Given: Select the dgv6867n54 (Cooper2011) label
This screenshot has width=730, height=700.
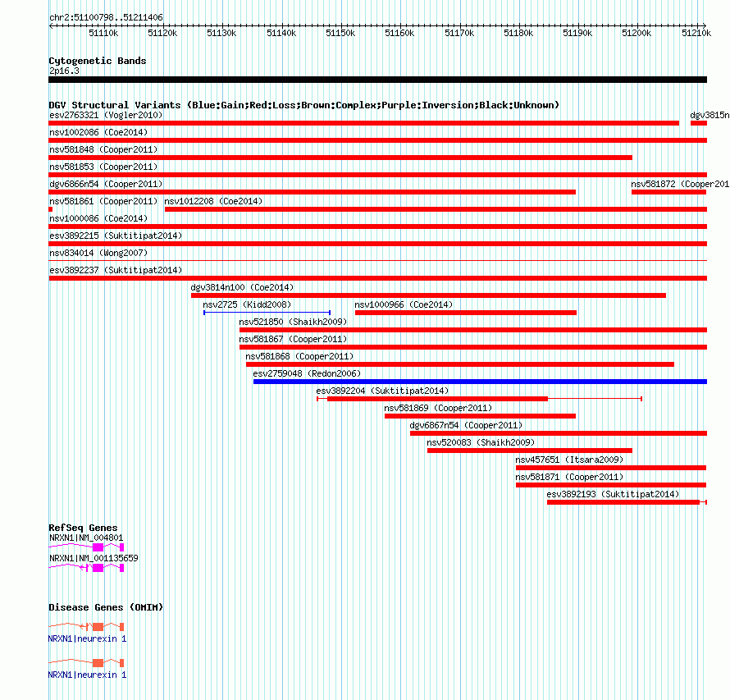Looking at the screenshot, I should pyautogui.click(x=467, y=425).
